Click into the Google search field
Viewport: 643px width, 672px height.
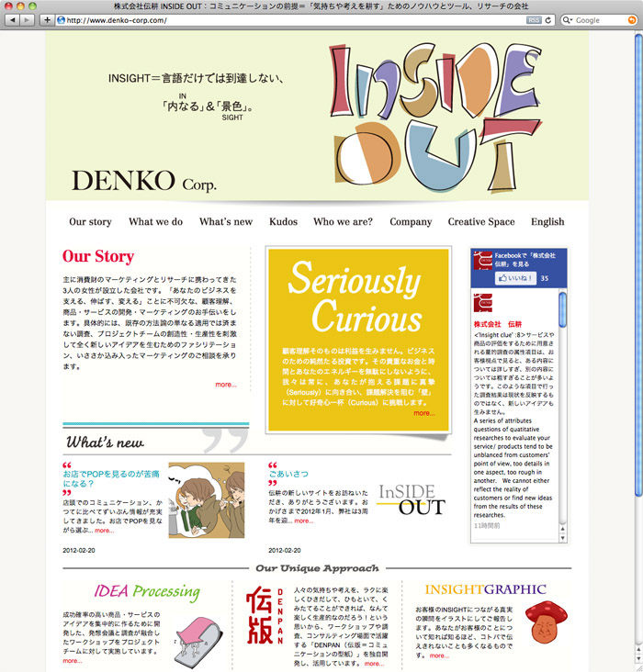600,20
